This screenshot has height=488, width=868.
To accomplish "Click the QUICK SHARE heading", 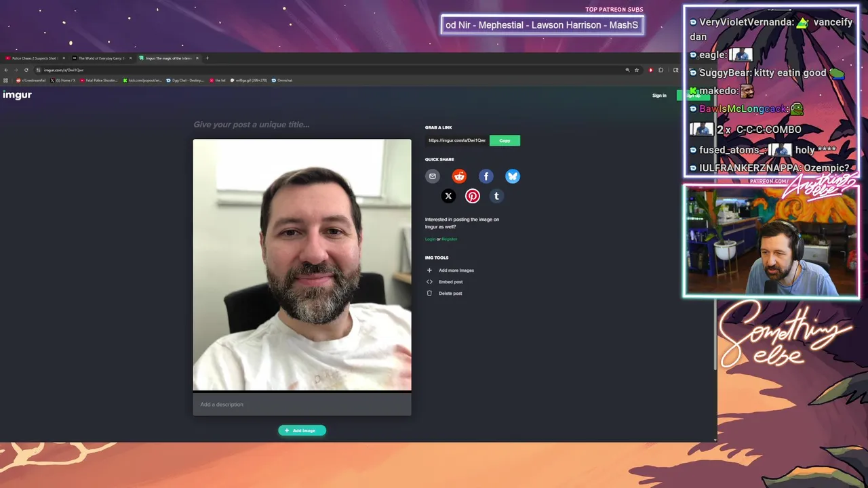I will (439, 159).
